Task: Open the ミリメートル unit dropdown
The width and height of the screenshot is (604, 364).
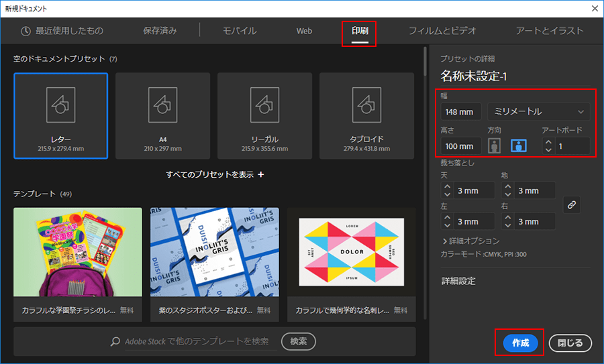Action: (538, 112)
